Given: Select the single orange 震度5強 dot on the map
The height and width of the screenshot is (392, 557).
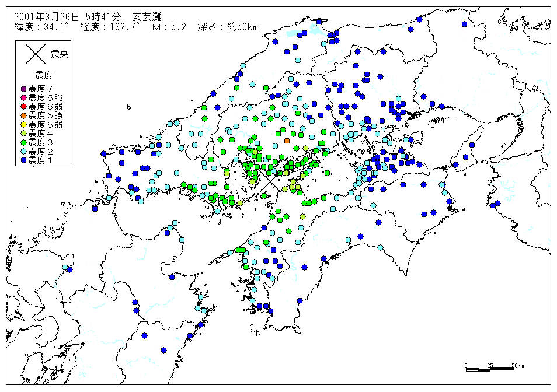Looking at the screenshot, I should pos(287,141).
